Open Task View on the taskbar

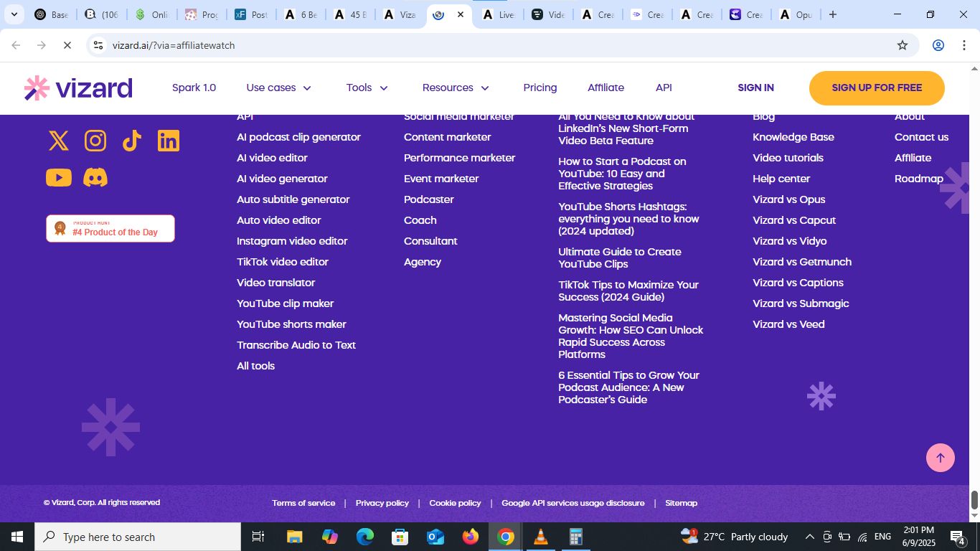[258, 537]
